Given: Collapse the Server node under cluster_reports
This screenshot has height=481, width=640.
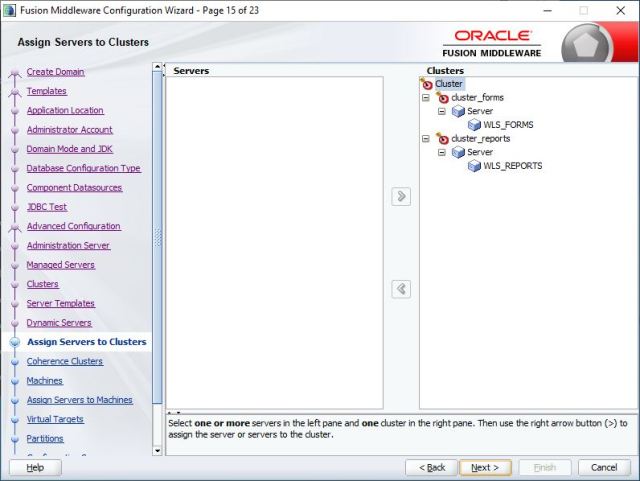Looking at the screenshot, I should point(442,152).
